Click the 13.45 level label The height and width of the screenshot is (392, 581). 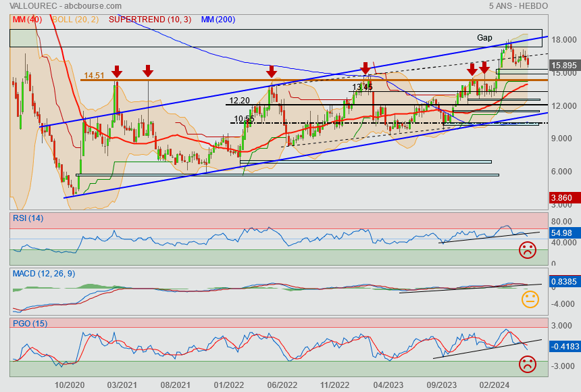point(362,87)
